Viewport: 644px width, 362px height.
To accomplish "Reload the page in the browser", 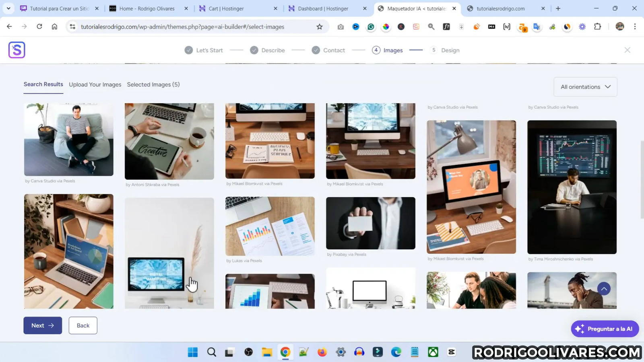I will click(39, 27).
